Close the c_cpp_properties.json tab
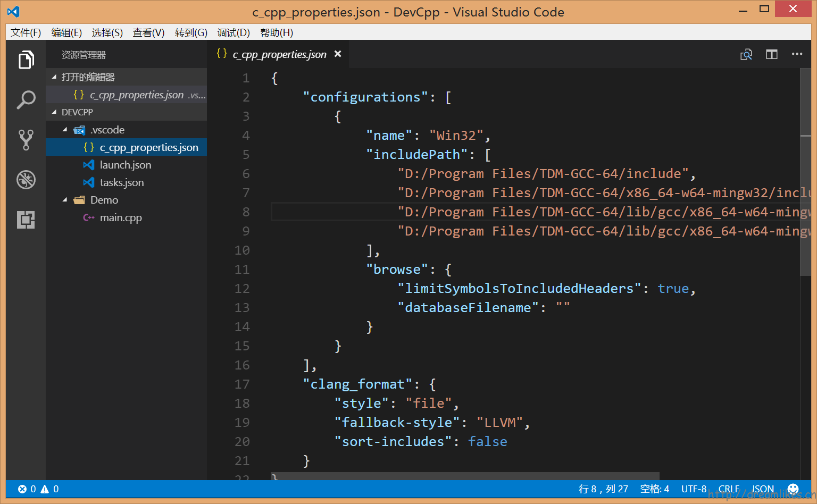The width and height of the screenshot is (817, 504). pyautogui.click(x=338, y=54)
